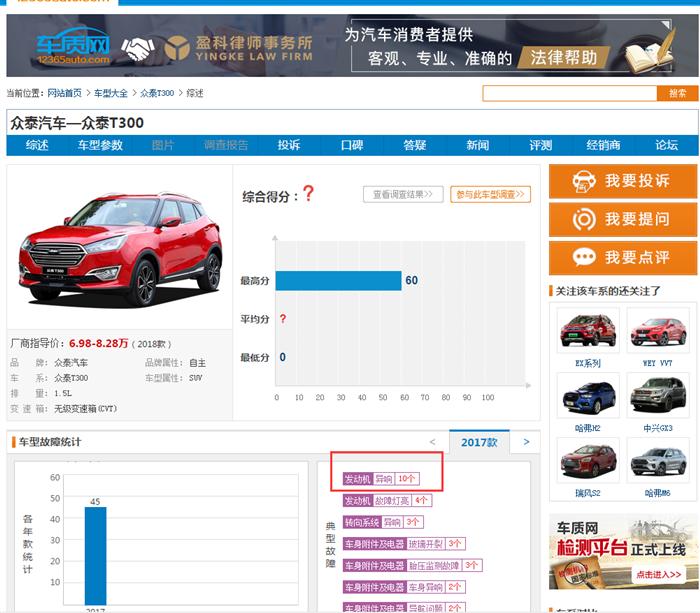Click 参与此车型调查 button
This screenshot has height=613, width=700.
[490, 195]
